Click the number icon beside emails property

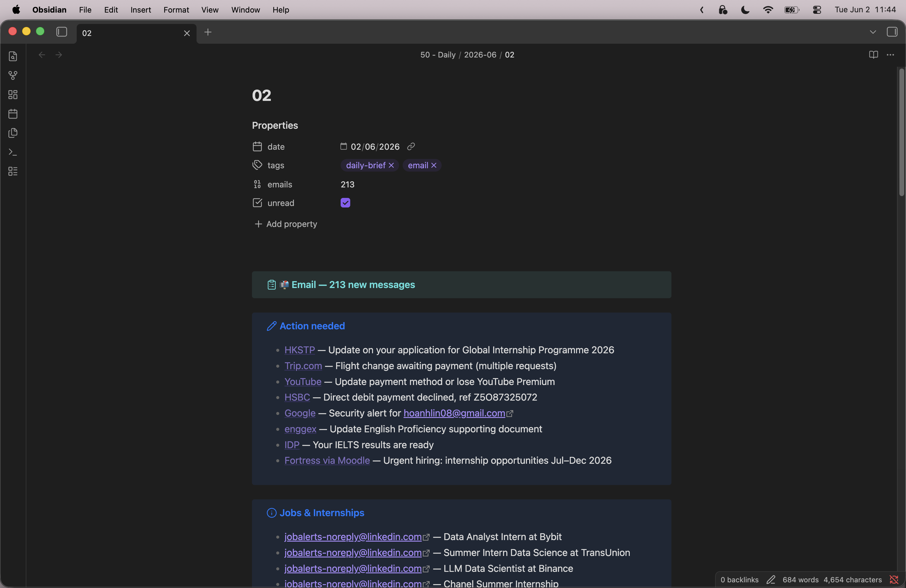[257, 184]
